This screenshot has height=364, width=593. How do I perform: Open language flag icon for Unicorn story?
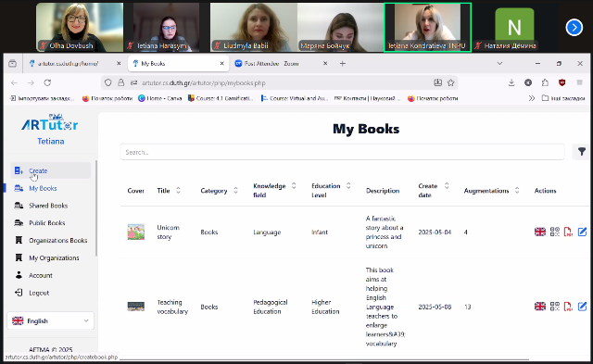[x=539, y=232]
